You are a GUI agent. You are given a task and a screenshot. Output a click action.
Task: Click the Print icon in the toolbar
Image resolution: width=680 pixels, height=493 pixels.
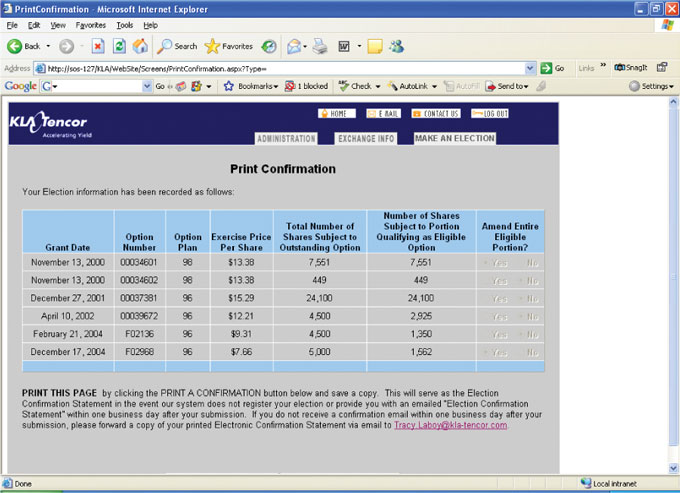pos(320,46)
